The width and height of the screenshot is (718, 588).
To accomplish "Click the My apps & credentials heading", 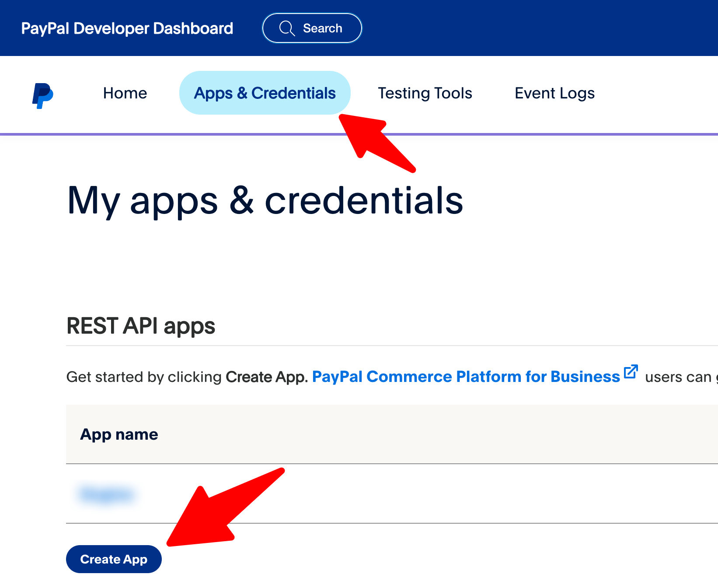I will pyautogui.click(x=265, y=200).
